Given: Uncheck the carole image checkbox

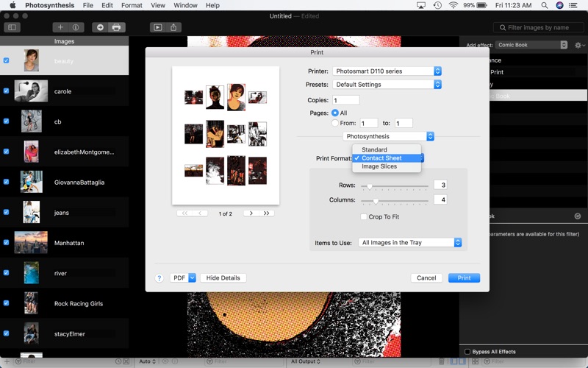Looking at the screenshot, I should (x=6, y=91).
